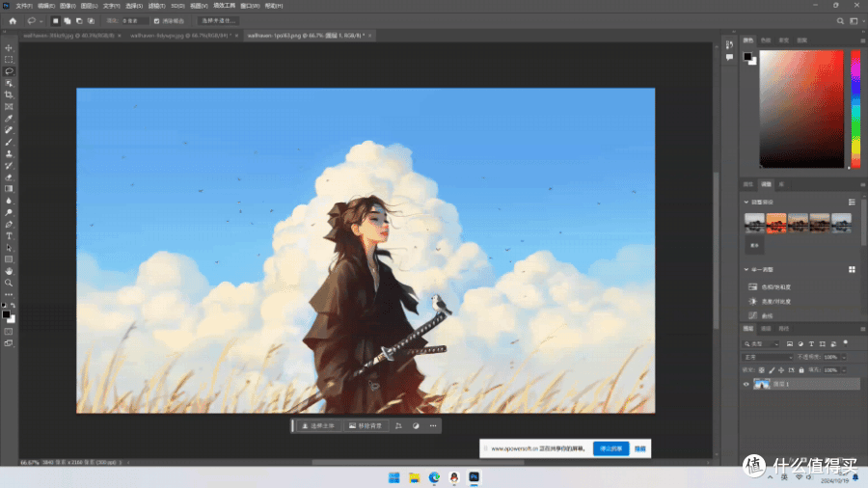
Task: Select New selection mode button
Action: tap(55, 21)
